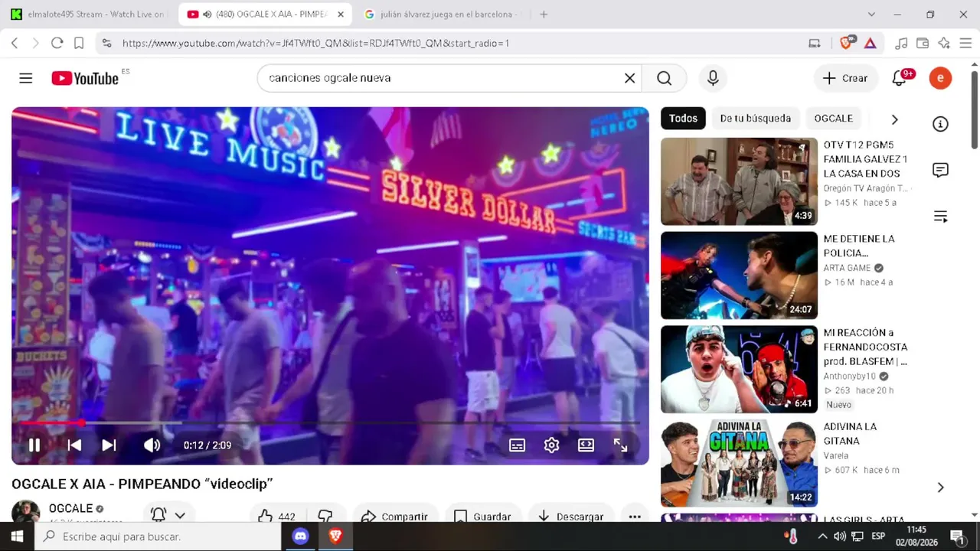
Task: Open a new browser tab
Action: point(544,15)
